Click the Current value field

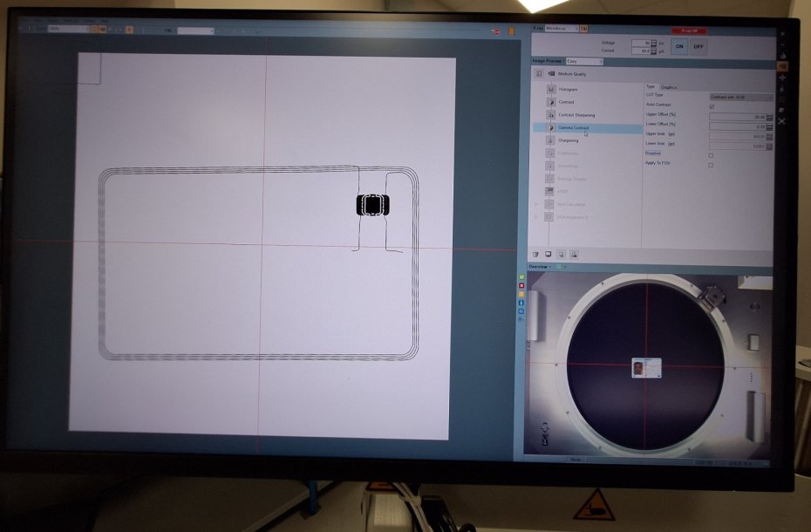640,51
